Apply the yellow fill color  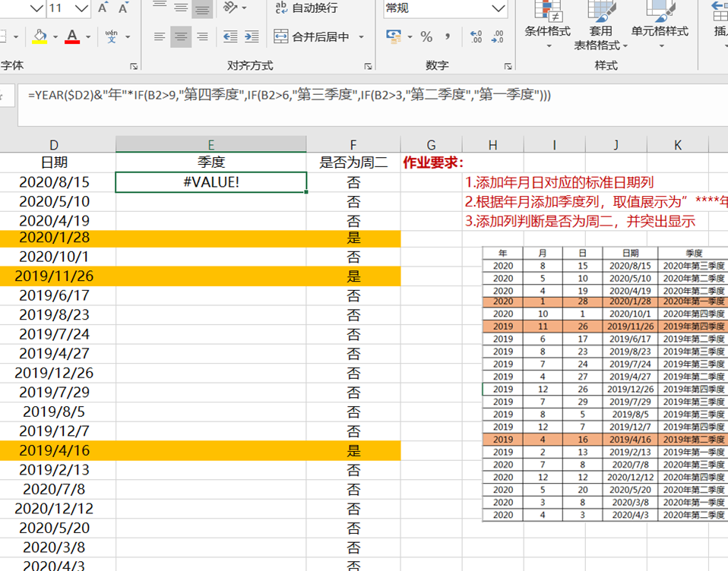(x=40, y=36)
